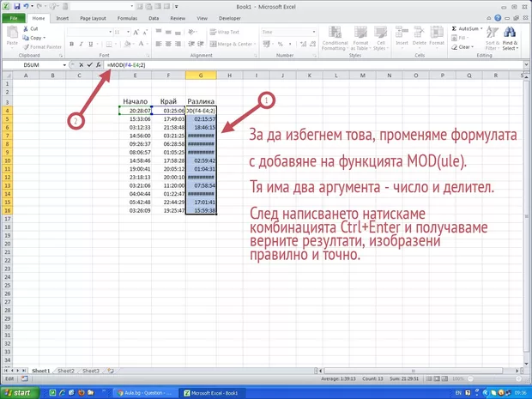Switch to Normal view in status bar

coord(429,378)
